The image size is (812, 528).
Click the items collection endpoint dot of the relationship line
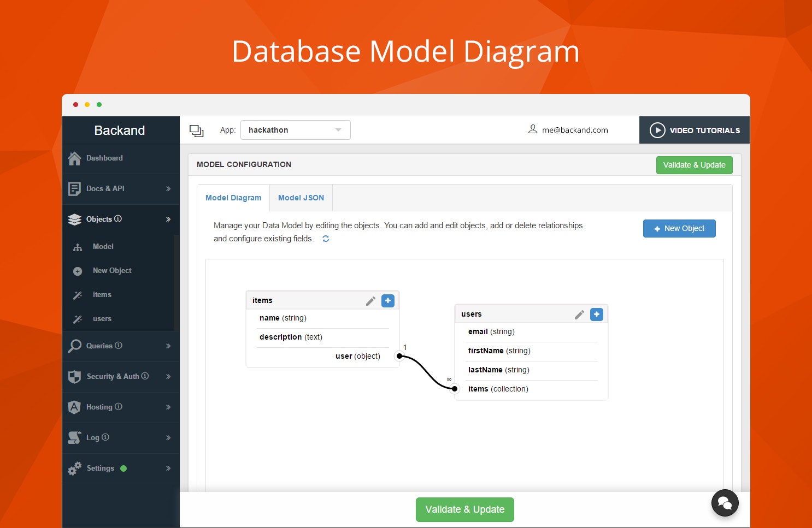click(455, 389)
